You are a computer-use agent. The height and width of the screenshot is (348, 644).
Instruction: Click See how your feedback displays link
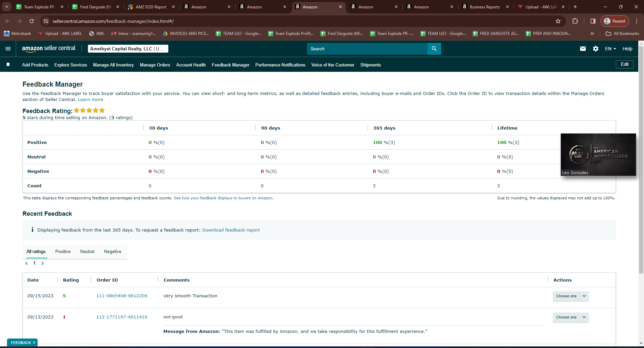coord(223,198)
